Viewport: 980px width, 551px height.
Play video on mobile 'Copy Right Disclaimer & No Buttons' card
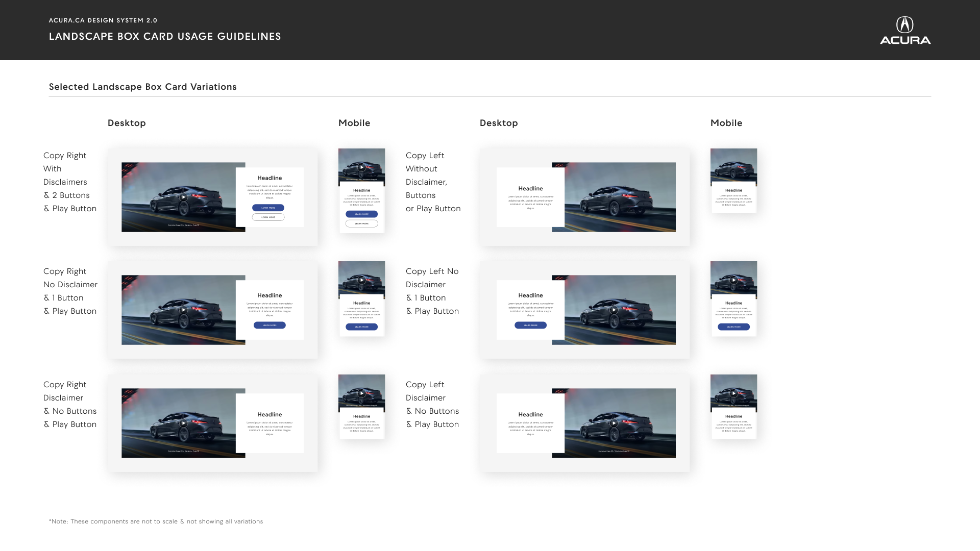click(x=361, y=393)
